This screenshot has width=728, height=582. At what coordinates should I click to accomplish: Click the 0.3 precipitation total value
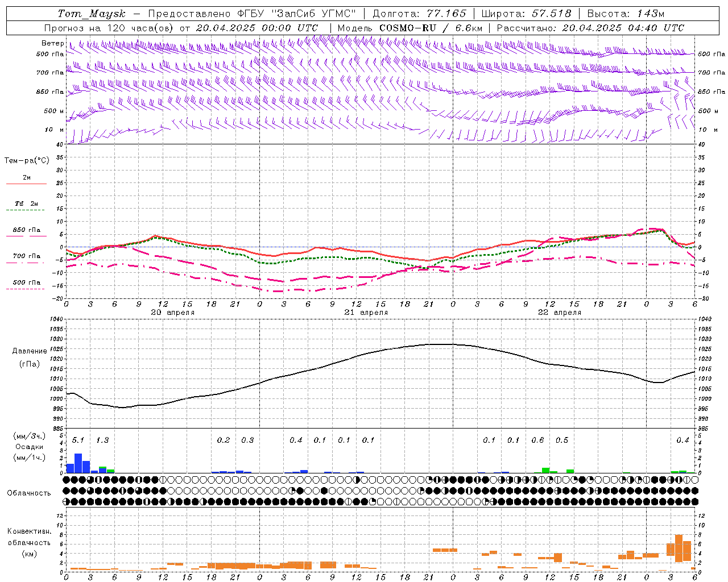[247, 440]
